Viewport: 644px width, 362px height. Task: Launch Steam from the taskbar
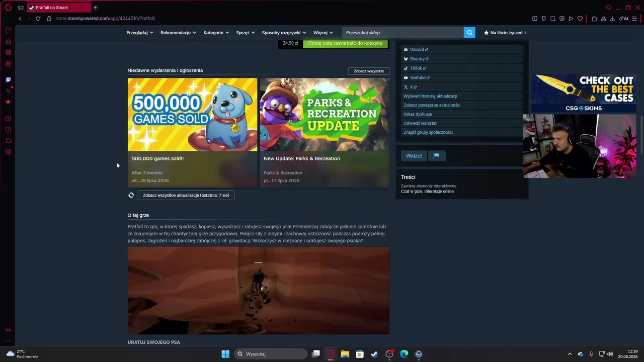374,354
